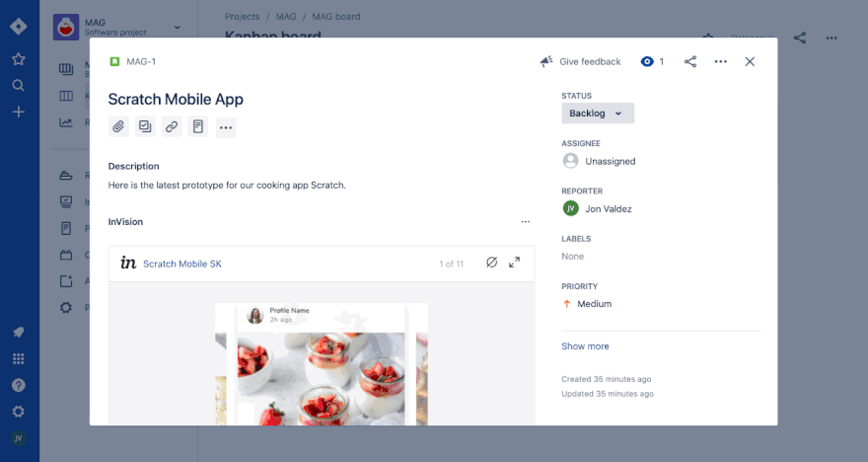Open the help question mark icon
This screenshot has width=868, height=462.
tap(19, 385)
